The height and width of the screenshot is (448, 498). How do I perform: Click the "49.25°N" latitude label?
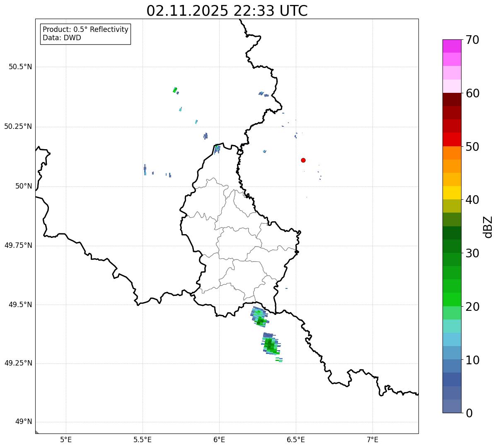pyautogui.click(x=18, y=363)
